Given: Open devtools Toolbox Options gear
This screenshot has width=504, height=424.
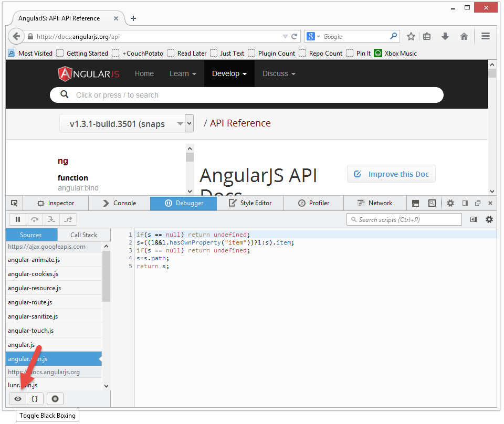Looking at the screenshot, I should pyautogui.click(x=450, y=203).
